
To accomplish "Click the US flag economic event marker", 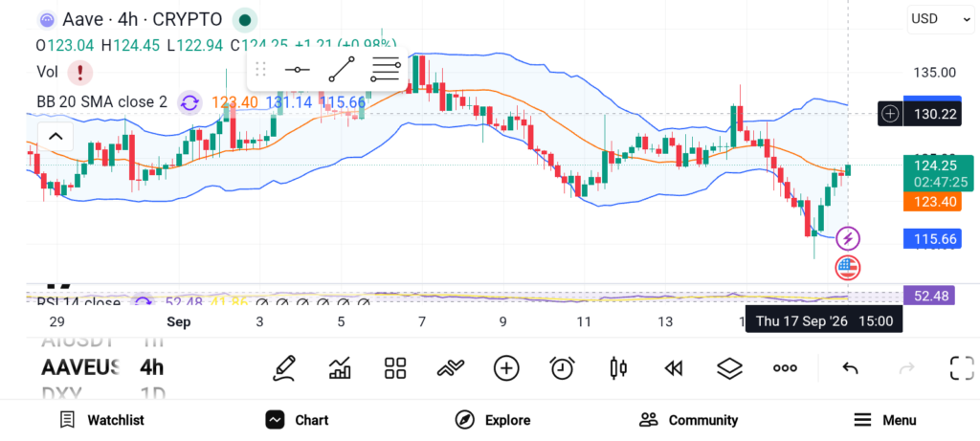I will coord(848,267).
